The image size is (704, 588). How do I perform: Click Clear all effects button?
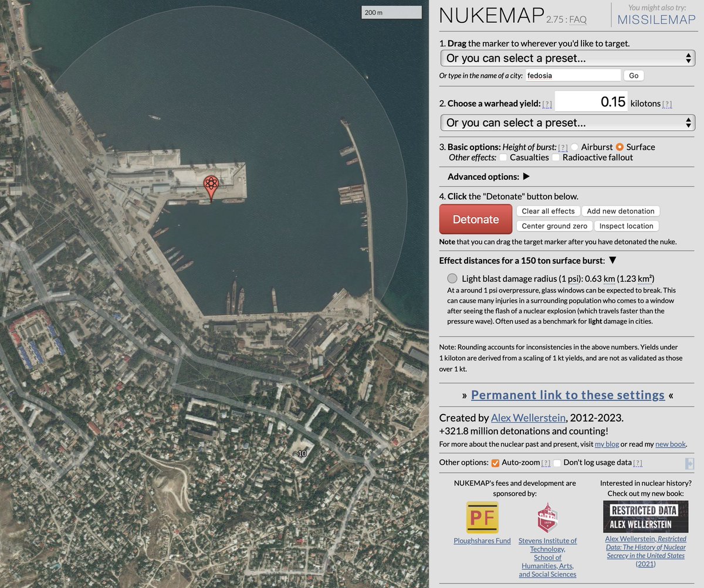click(x=548, y=211)
